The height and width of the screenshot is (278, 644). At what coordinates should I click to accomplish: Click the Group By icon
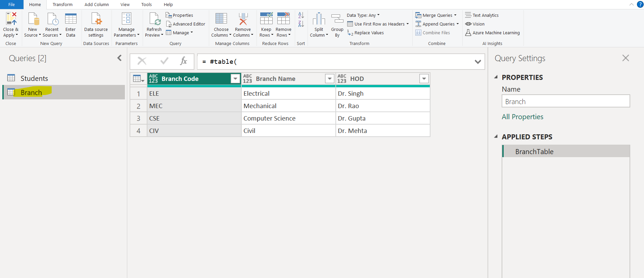point(337,19)
